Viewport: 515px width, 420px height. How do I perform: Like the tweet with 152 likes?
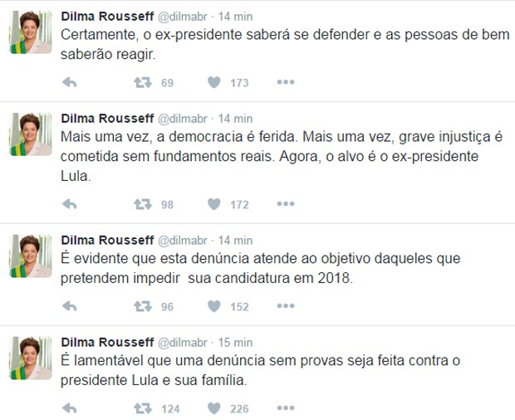tap(213, 306)
